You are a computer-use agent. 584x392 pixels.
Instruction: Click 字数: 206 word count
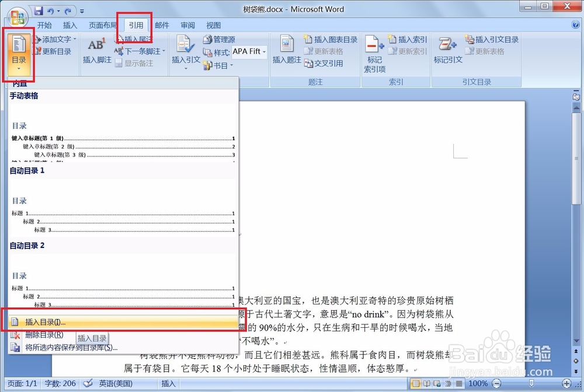pos(60,383)
